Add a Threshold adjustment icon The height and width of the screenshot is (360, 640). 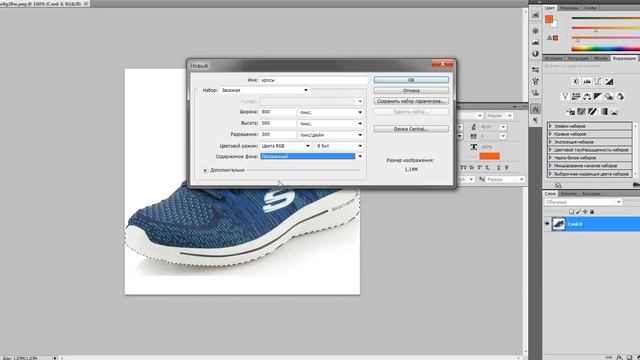point(592,111)
